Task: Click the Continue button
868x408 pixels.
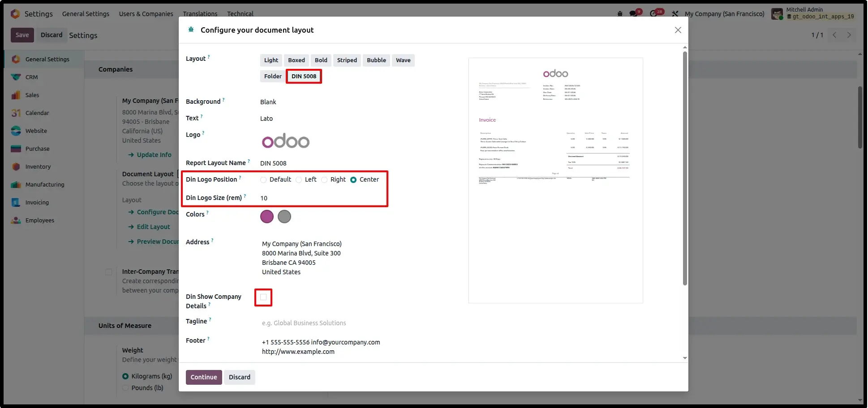Action: pos(204,377)
